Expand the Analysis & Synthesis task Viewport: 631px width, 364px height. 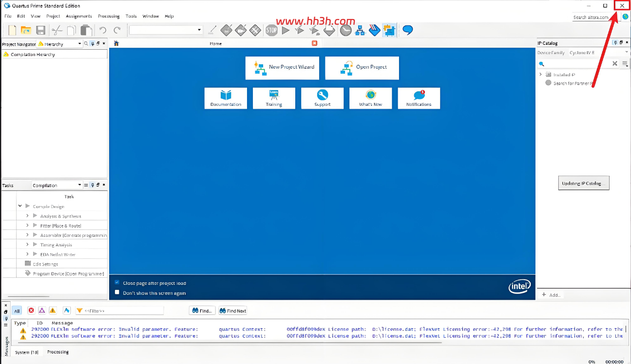(x=27, y=216)
